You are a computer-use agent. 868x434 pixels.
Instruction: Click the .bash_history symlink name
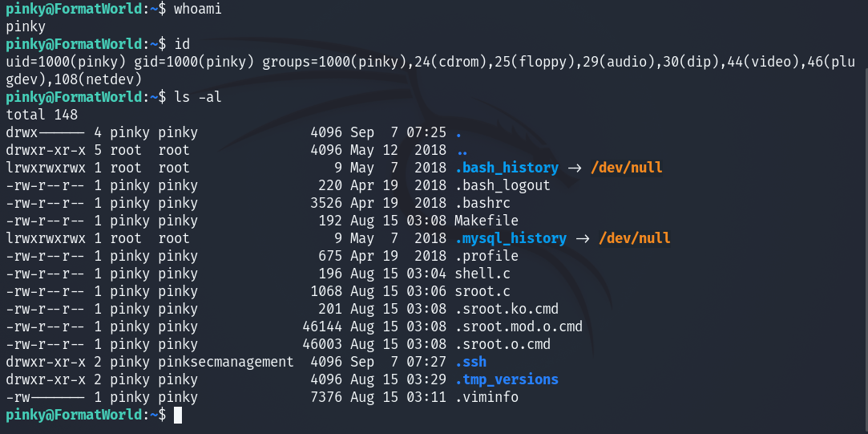point(506,168)
